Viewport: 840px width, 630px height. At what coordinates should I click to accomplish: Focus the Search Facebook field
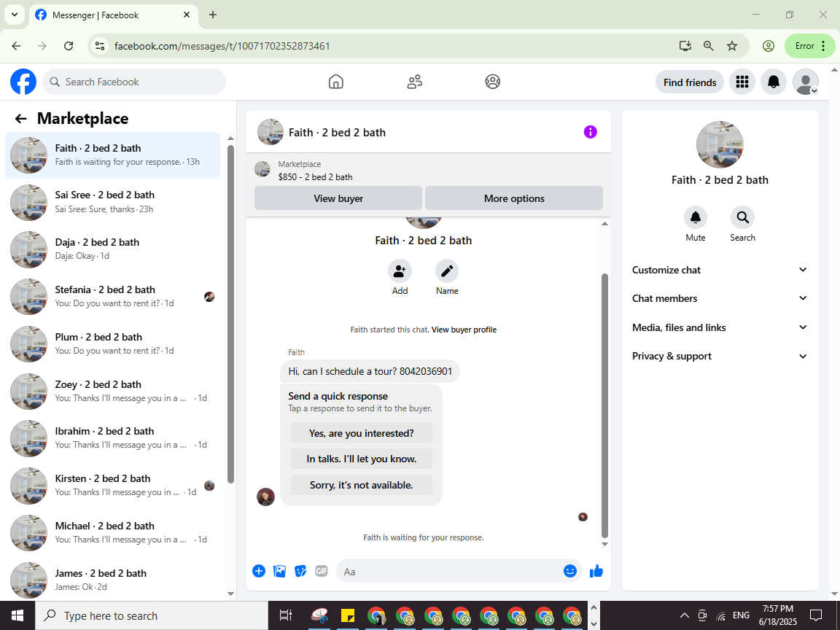point(134,82)
